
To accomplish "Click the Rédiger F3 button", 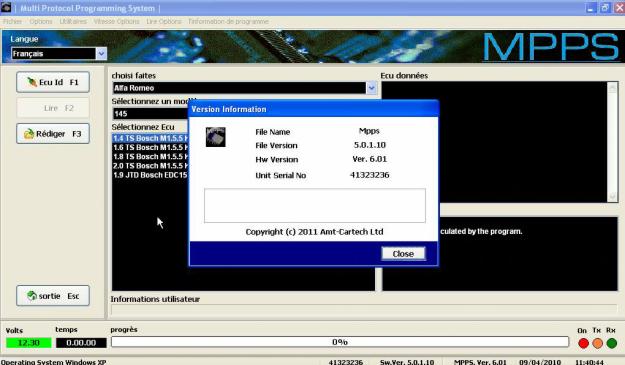I will click(53, 133).
